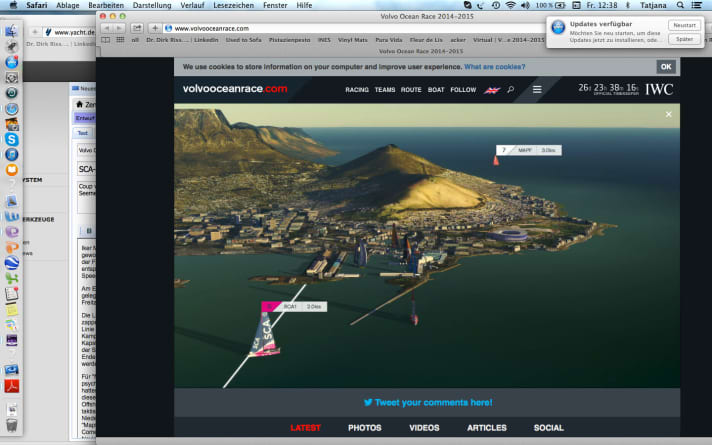Click the Bluetooth icon in the menu bar
Viewport: 712px width, 445px height.
click(628, 5)
